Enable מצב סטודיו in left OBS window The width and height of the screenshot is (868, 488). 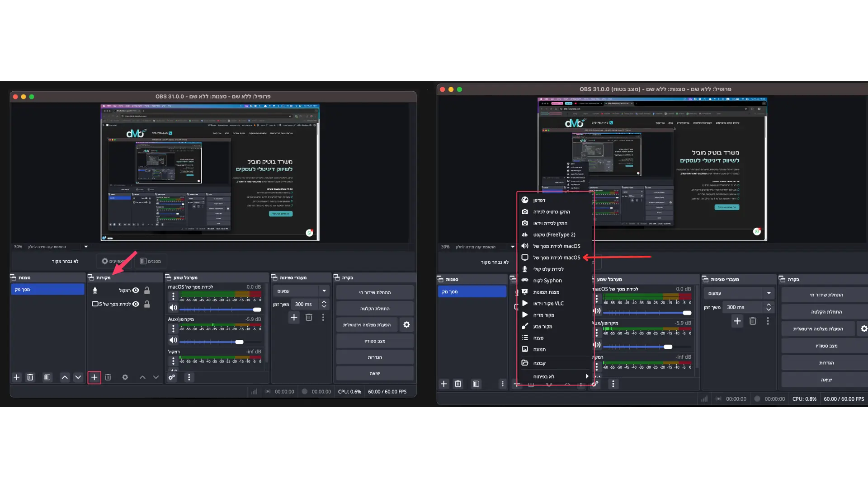[375, 341]
